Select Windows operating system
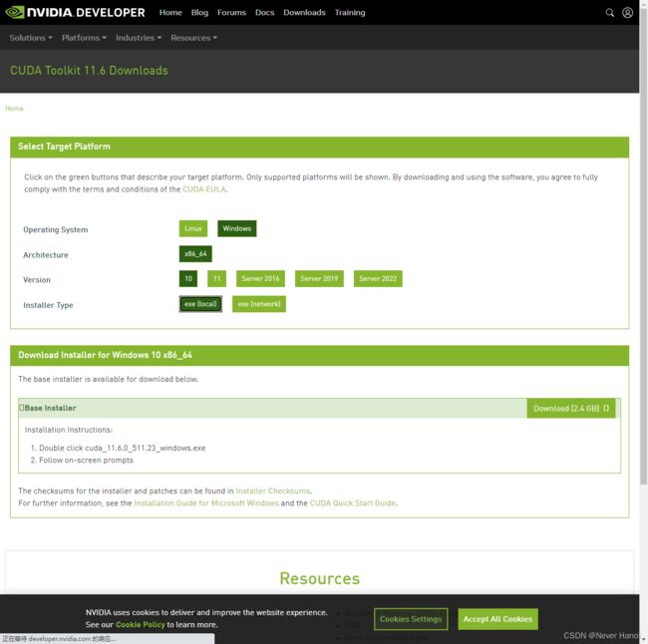 [237, 228]
